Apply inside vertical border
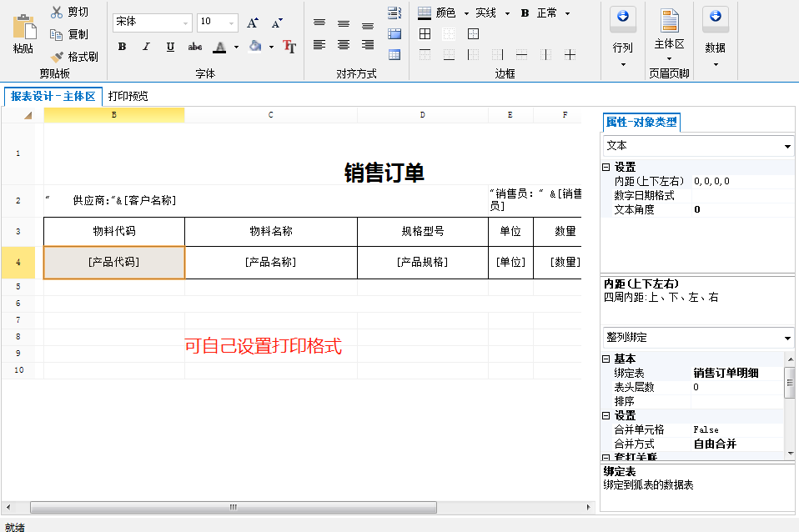The image size is (799, 532). [x=545, y=55]
